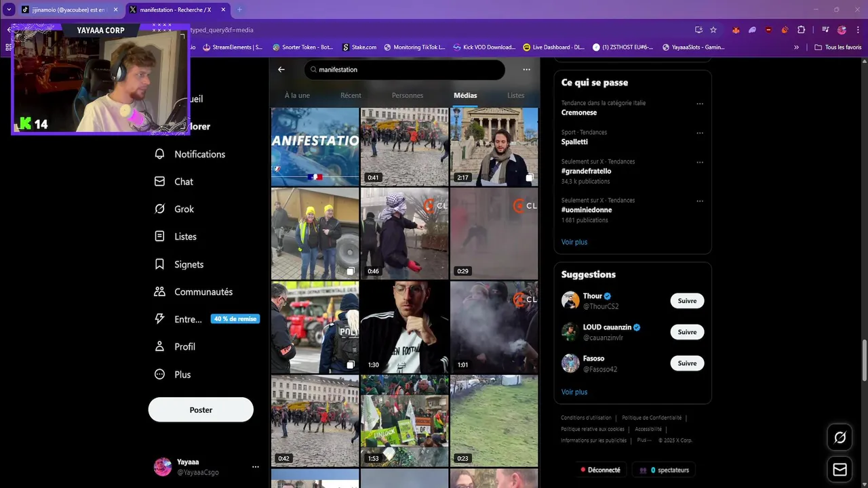Expand hidden bookmarks overflow chevron
This screenshot has height=488, width=868.
[796, 47]
